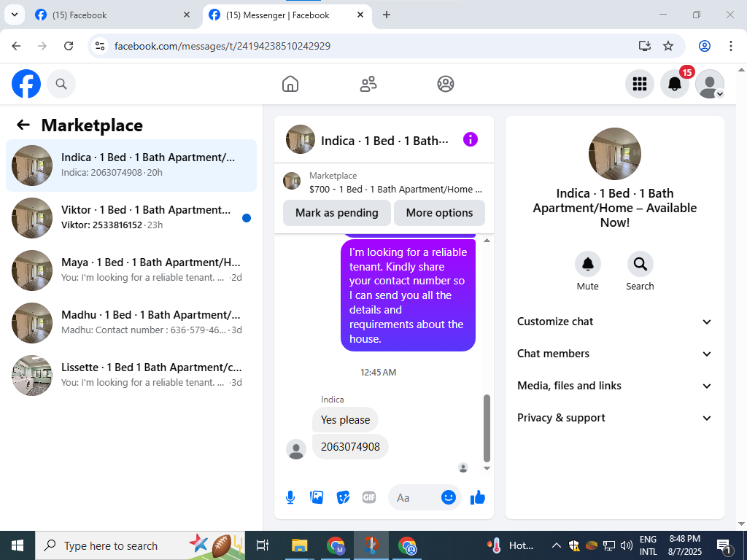Click the chat scrollbar thumb
Image resolution: width=747 pixels, height=560 pixels.
[487, 428]
